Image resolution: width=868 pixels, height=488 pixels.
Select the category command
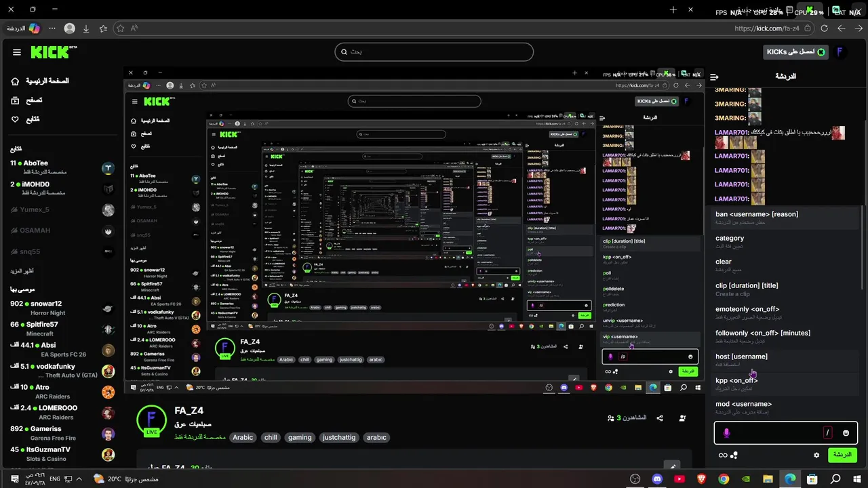point(785,242)
